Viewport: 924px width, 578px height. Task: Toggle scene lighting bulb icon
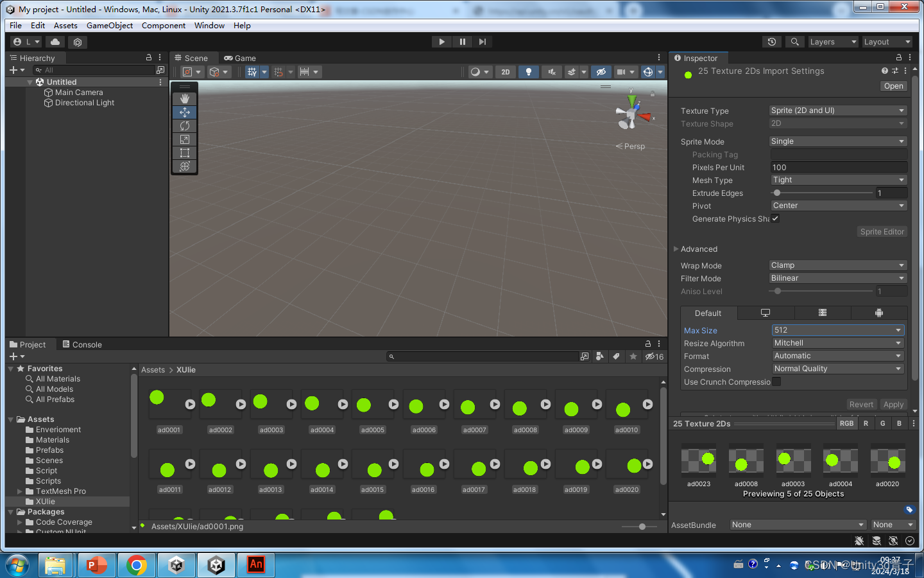pos(528,72)
